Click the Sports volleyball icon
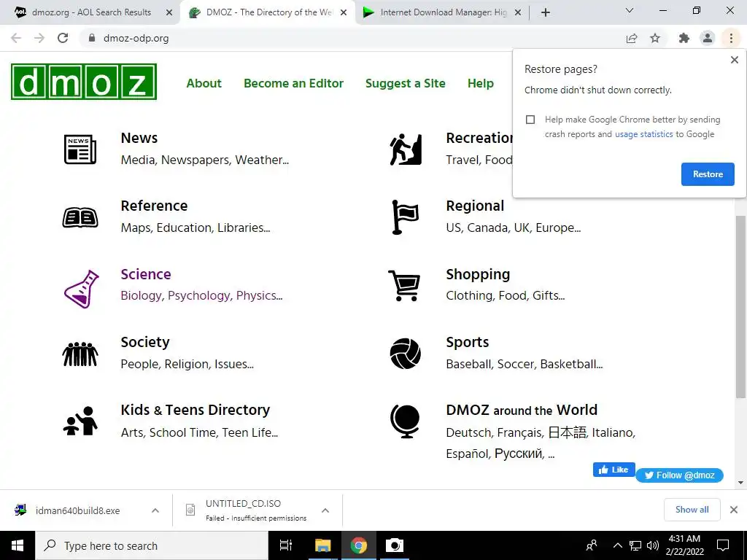 [406, 354]
